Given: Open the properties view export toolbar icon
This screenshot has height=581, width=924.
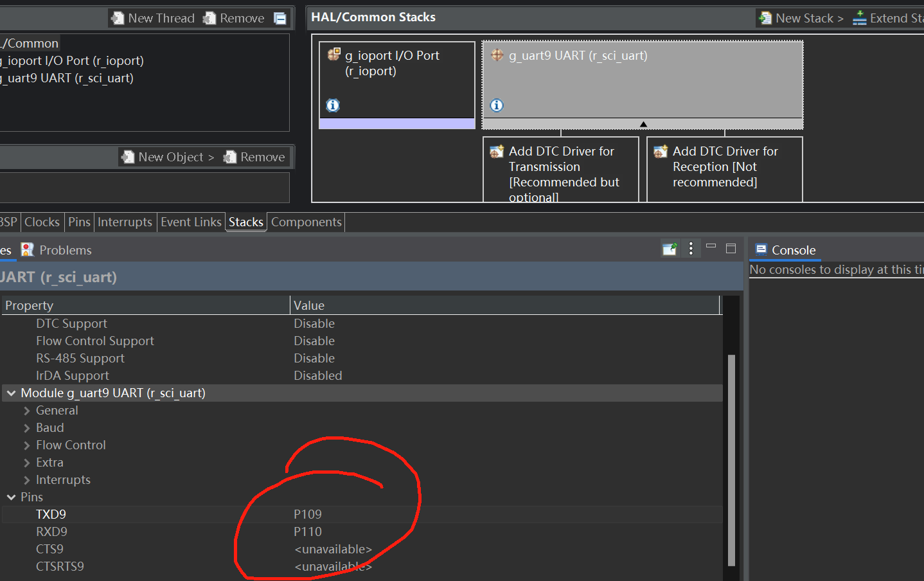Looking at the screenshot, I should click(x=670, y=249).
